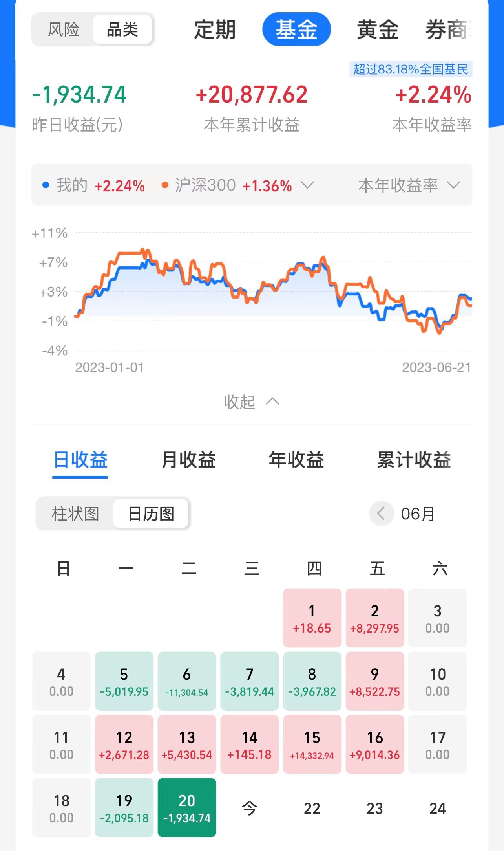
Task: Switch to 柱状图 chart view
Action: point(75,514)
